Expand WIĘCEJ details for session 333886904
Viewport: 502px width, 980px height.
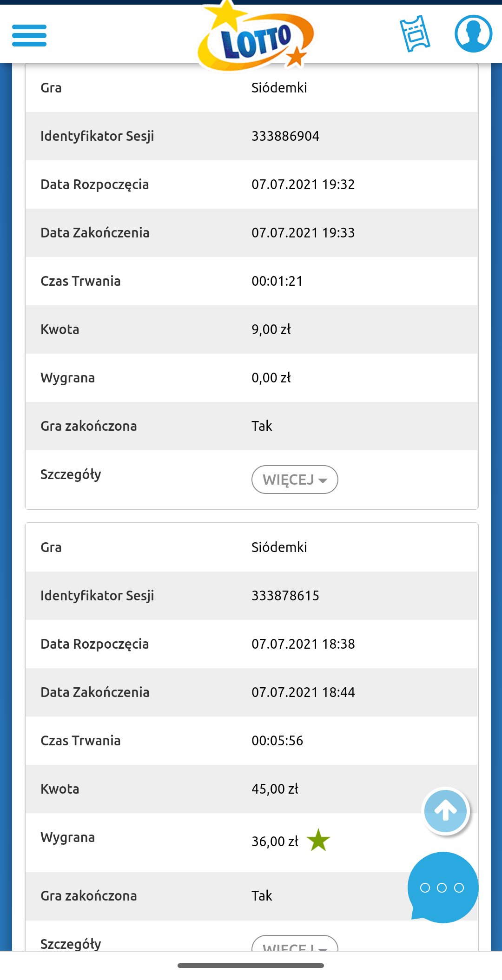295,480
